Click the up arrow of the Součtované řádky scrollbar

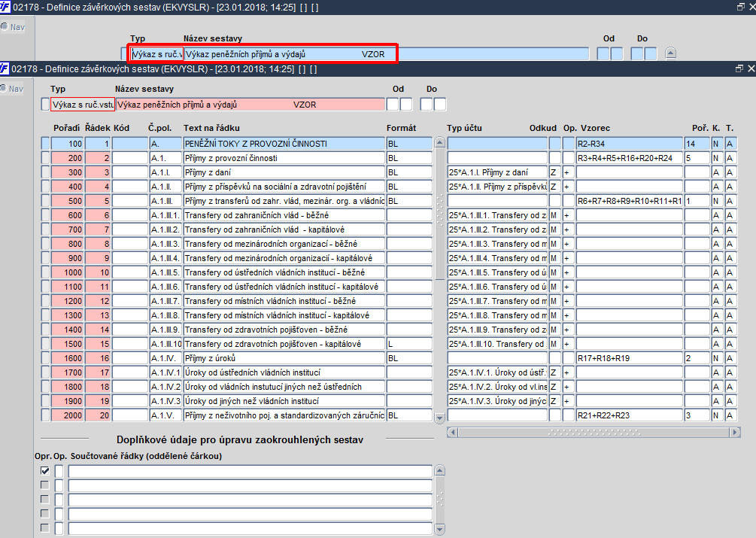[x=439, y=470]
